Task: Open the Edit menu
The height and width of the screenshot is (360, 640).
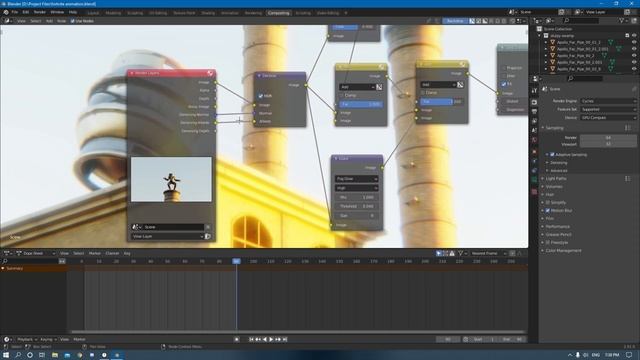Action: (x=26, y=12)
